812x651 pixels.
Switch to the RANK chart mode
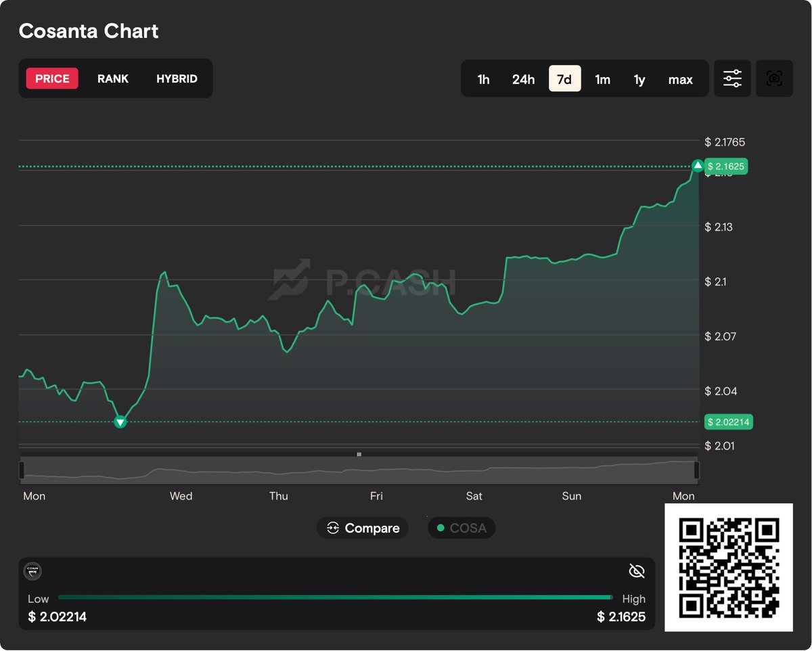113,78
